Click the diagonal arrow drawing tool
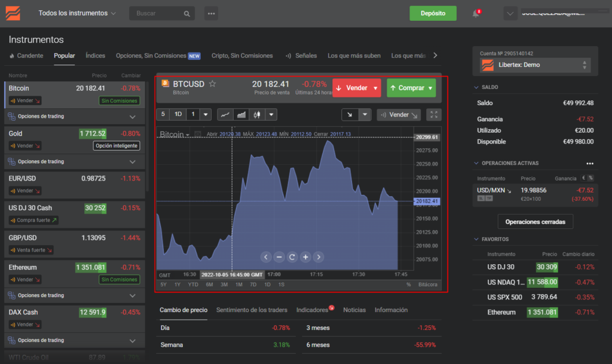612x364 pixels. (x=350, y=115)
